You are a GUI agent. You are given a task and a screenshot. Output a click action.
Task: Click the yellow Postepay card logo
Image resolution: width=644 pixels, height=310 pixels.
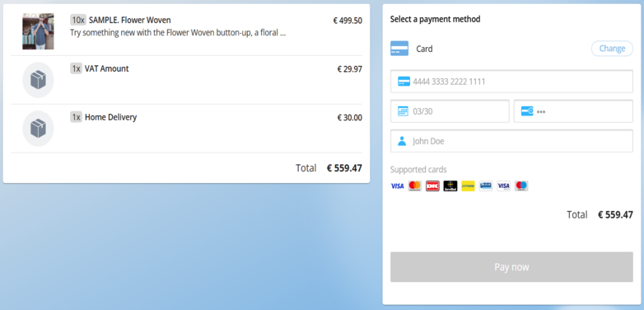point(468,186)
